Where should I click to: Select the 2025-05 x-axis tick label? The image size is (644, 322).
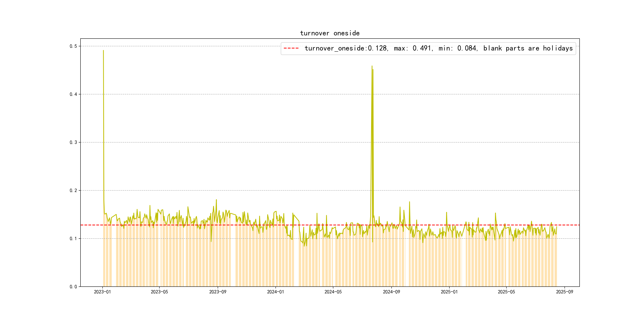coord(506,292)
